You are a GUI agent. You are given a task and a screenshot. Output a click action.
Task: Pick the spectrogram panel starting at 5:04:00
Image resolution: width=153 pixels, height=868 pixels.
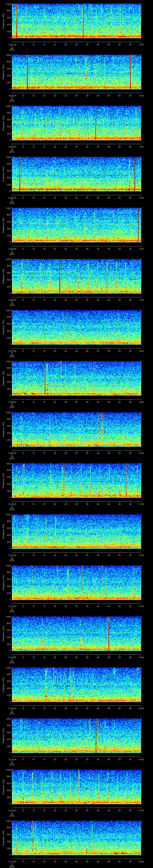pyautogui.click(x=77, y=174)
